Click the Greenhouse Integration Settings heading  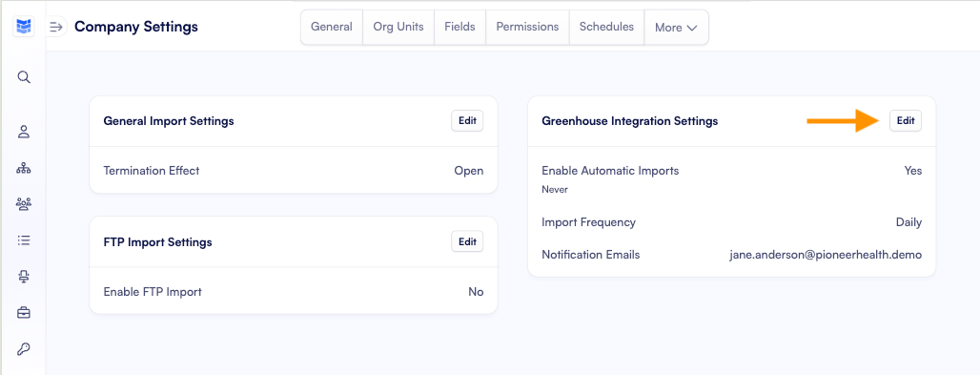(x=630, y=121)
